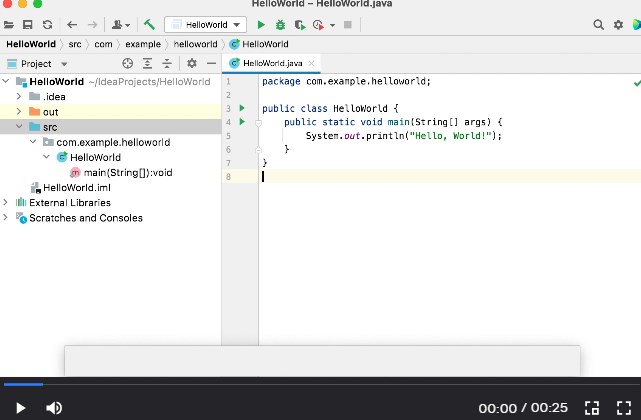Click inspection green checkmark indicator
This screenshot has width=641, height=420.
coord(637,83)
